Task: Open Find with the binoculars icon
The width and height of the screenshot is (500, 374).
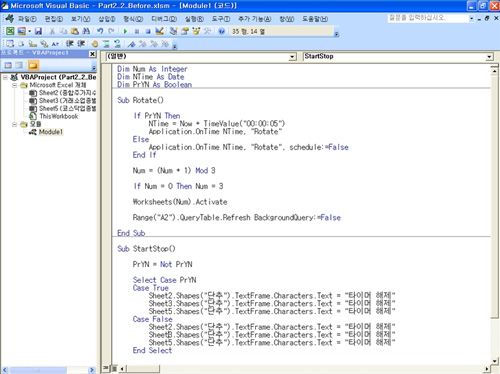Action: (x=86, y=31)
